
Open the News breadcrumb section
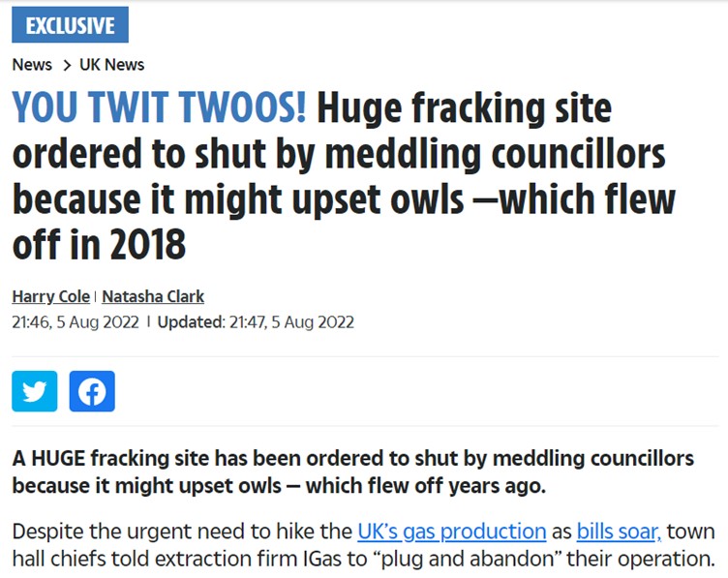[32, 65]
